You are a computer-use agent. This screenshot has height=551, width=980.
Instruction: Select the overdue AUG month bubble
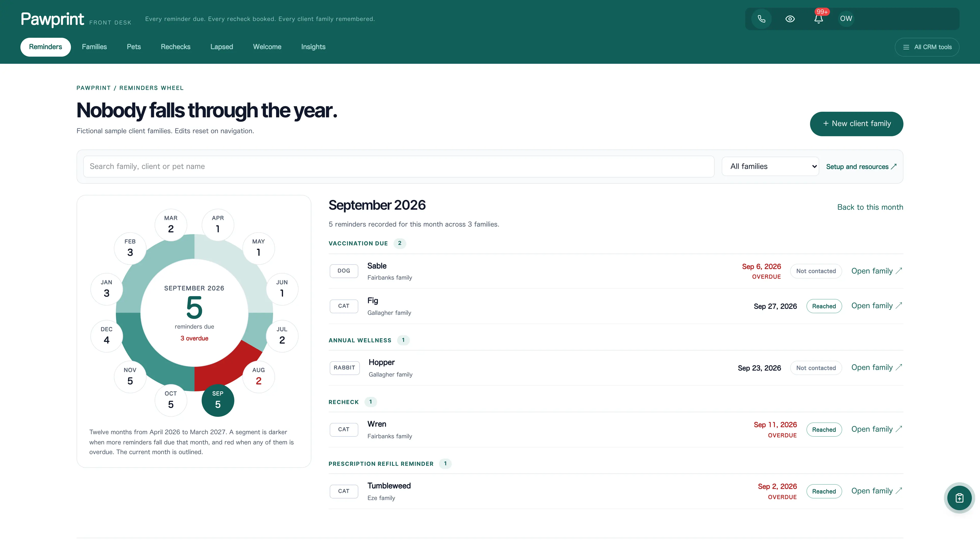pyautogui.click(x=258, y=377)
